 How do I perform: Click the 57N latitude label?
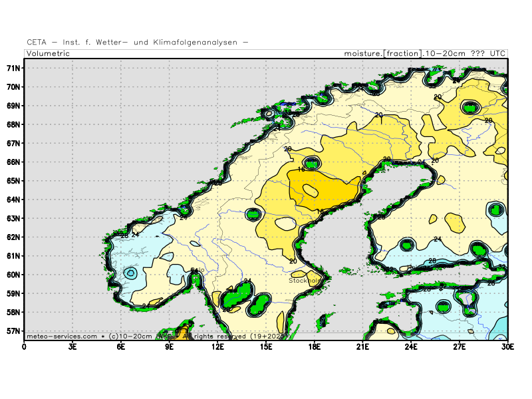click(13, 331)
